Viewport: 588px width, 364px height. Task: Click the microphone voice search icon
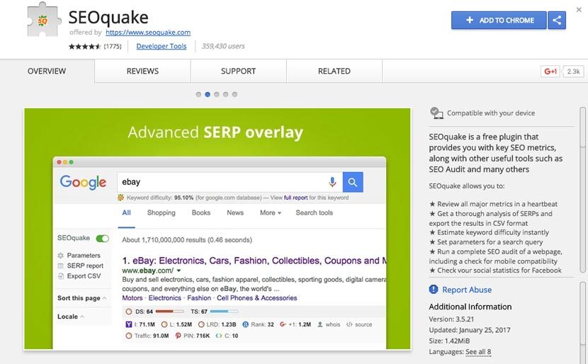point(332,182)
